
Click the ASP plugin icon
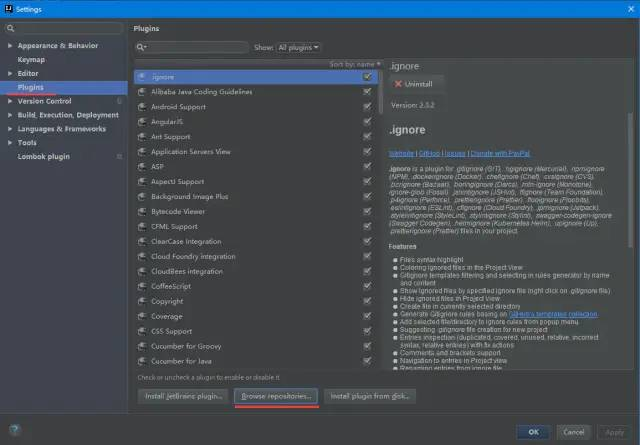pyautogui.click(x=142, y=167)
